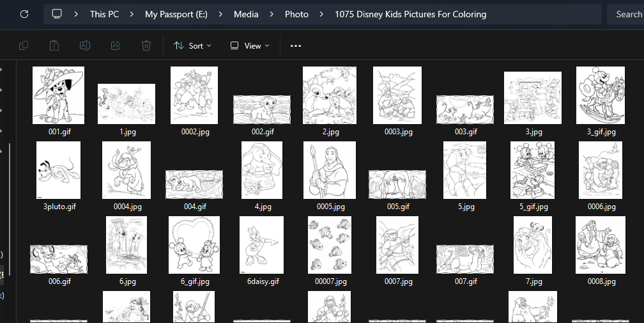Click the Refresh button
The image size is (644, 323).
pyautogui.click(x=24, y=14)
